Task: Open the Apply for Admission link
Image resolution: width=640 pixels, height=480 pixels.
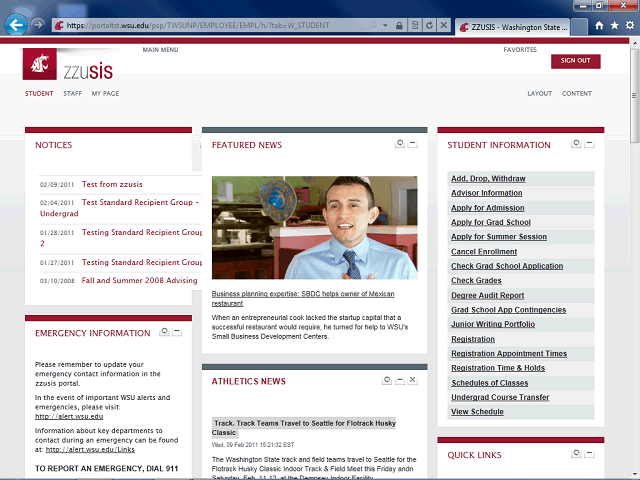Action: tap(488, 208)
